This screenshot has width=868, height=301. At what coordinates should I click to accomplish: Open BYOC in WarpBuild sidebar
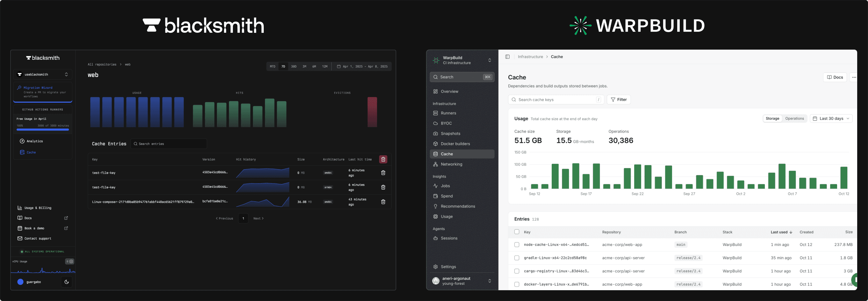(x=462, y=123)
